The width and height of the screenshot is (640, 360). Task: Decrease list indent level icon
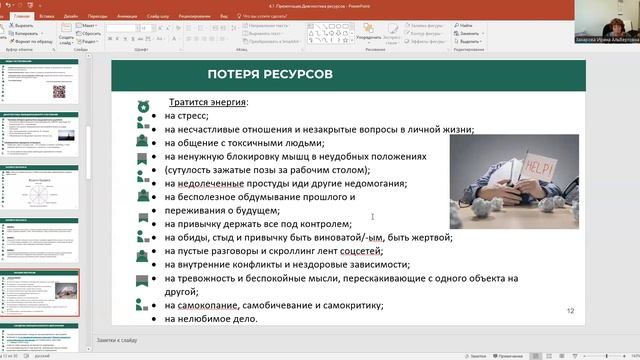[216, 28]
